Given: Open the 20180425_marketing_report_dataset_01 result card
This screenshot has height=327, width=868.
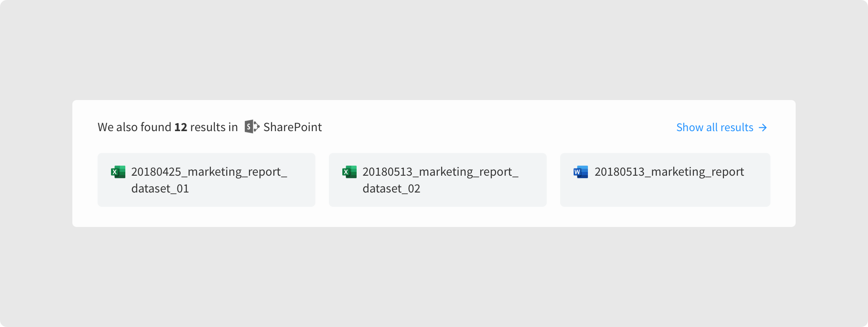Looking at the screenshot, I should click(x=206, y=180).
